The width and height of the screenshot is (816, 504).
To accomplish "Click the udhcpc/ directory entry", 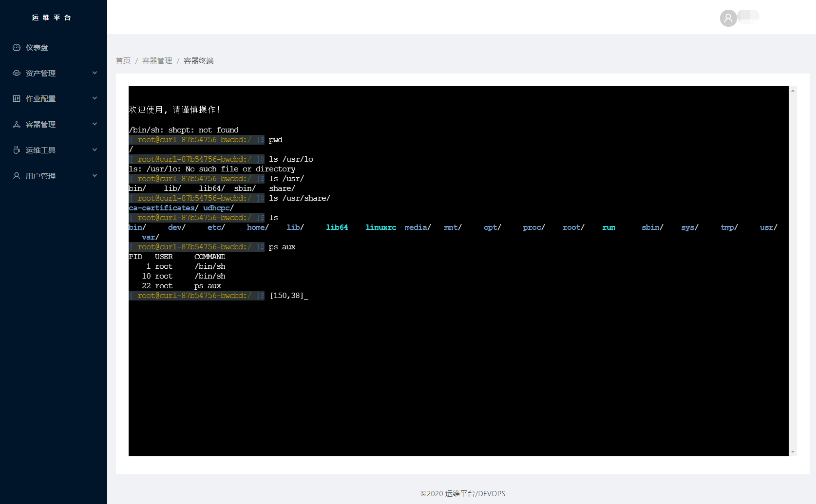I will click(x=218, y=208).
